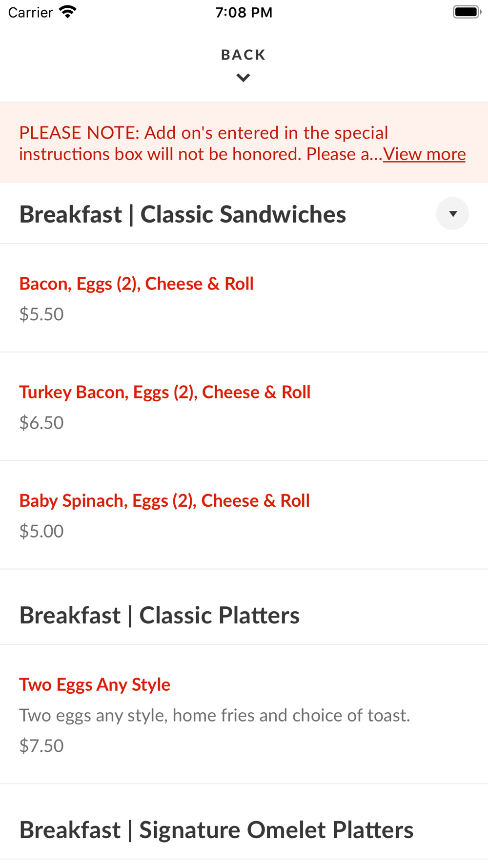488x868 pixels.
Task: Pick Baby Spinach, Eggs (2), Cheese & Roll
Action: (164, 500)
